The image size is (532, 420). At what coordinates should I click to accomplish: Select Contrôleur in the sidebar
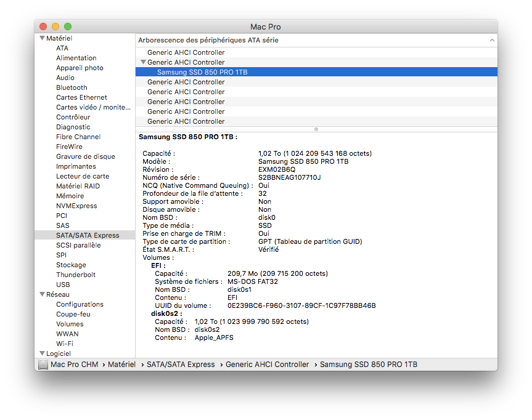tap(73, 117)
